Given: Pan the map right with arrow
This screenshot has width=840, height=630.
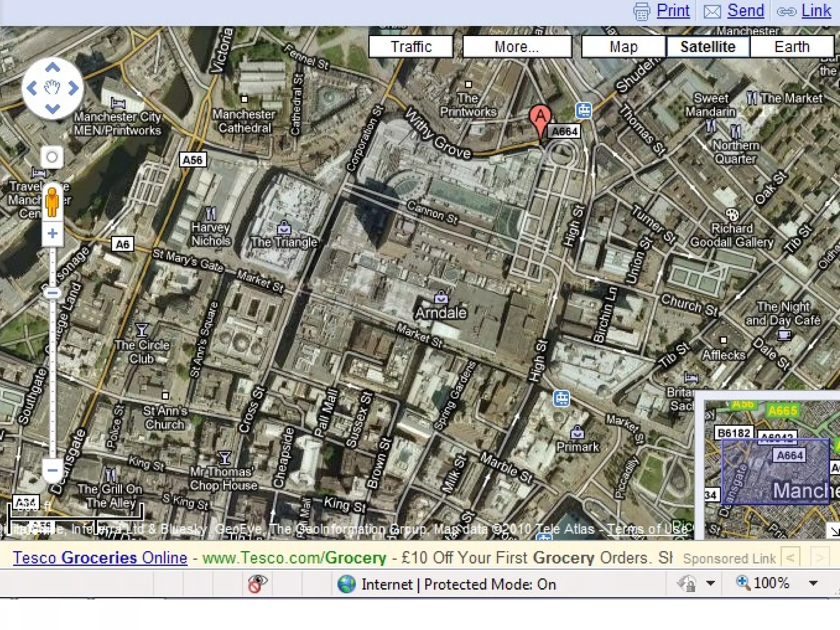Looking at the screenshot, I should pyautogui.click(x=73, y=88).
